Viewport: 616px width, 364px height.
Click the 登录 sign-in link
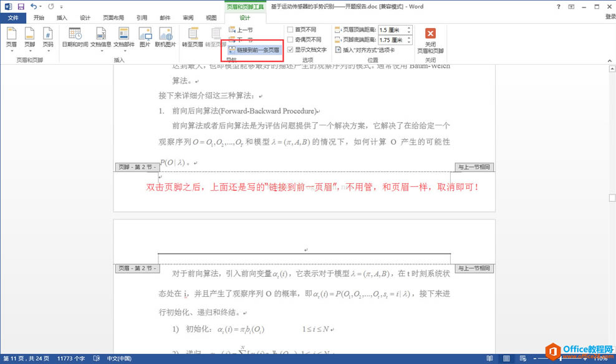[610, 16]
